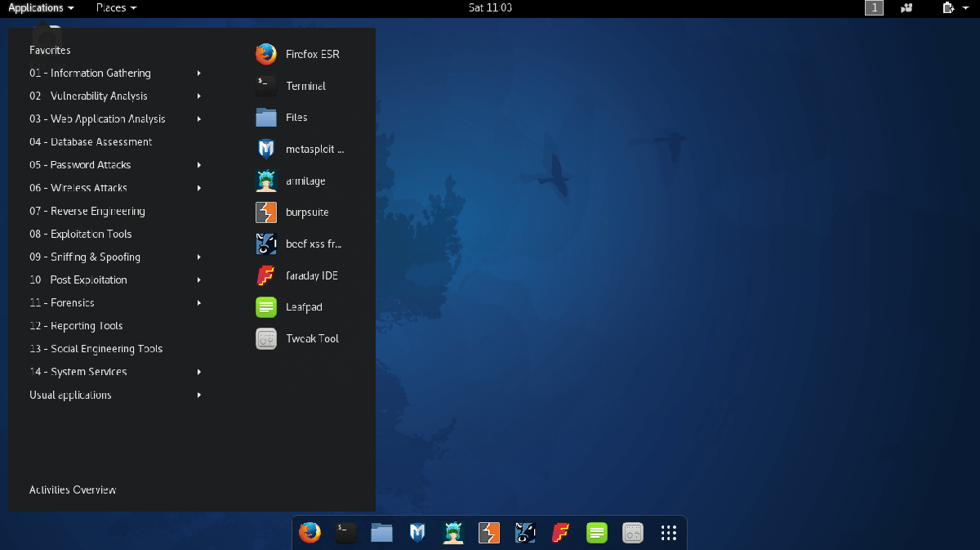This screenshot has width=980, height=550.
Task: Click the Show Applications grid icon
Action: 669,532
